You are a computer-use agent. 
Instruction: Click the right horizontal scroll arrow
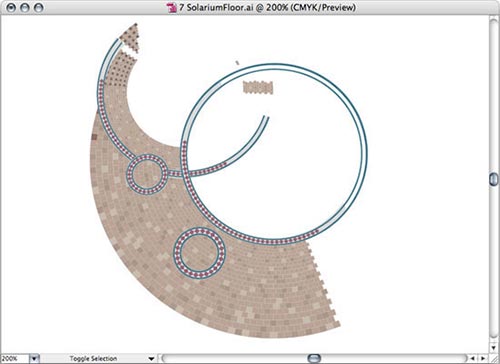pos(482,358)
